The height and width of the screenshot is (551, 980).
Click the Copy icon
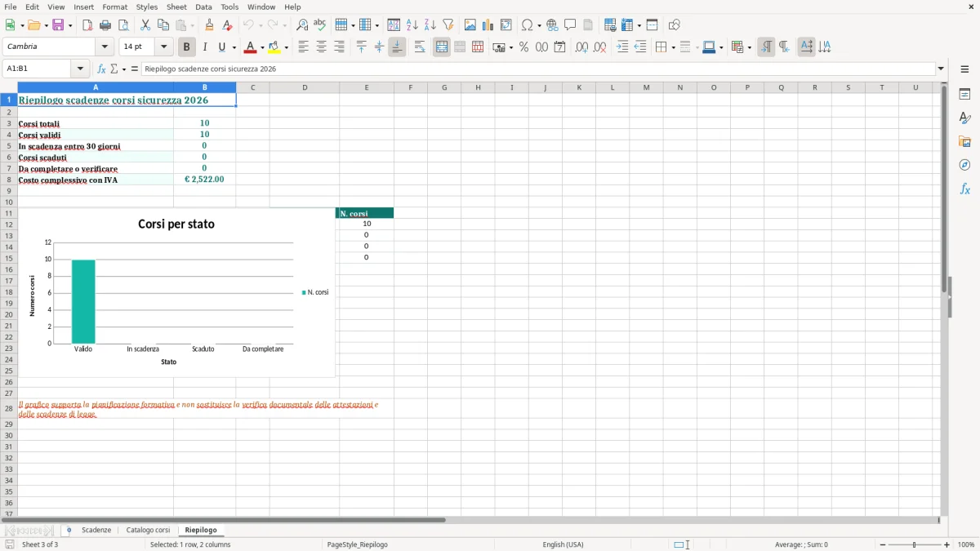point(163,25)
